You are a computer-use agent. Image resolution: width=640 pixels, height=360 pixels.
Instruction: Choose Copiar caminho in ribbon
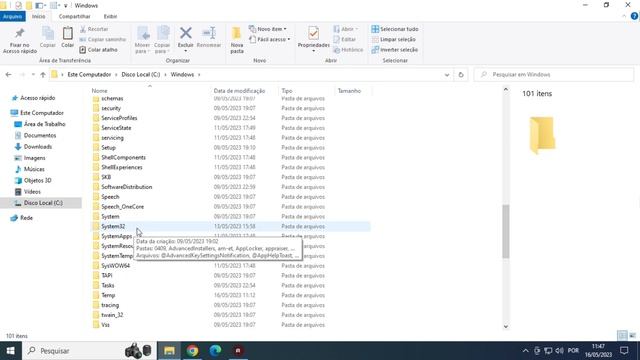tap(102, 40)
